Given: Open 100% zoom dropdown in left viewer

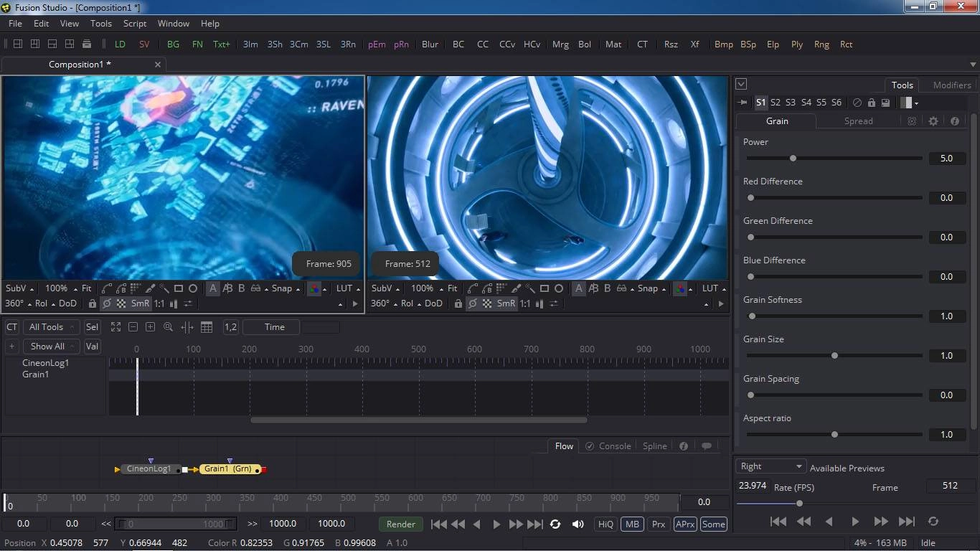Looking at the screenshot, I should pos(61,288).
